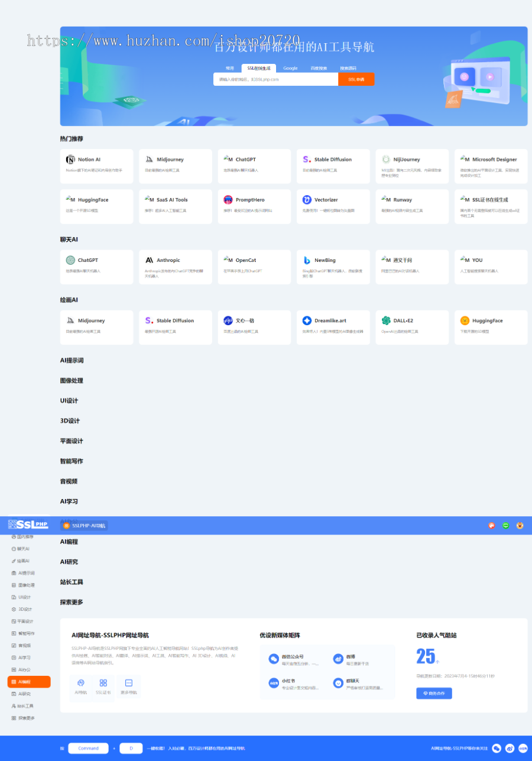The image size is (532, 761).
Task: Open the YOU card in 聊天AI
Action: pos(491,267)
